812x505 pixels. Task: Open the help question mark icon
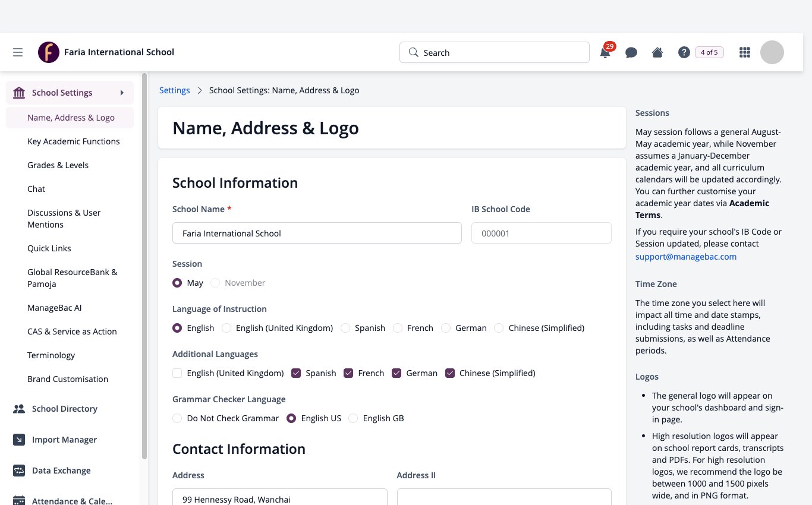coord(684,52)
